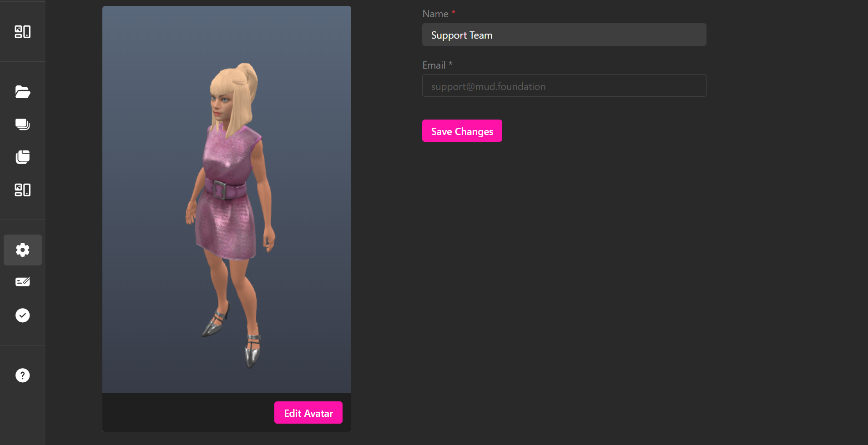
Task: Open dashboard icon directly below copy pages icon
Action: point(22,190)
